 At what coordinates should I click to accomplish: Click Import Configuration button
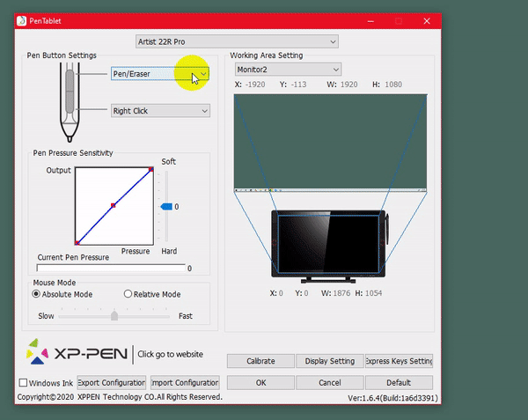pos(185,383)
